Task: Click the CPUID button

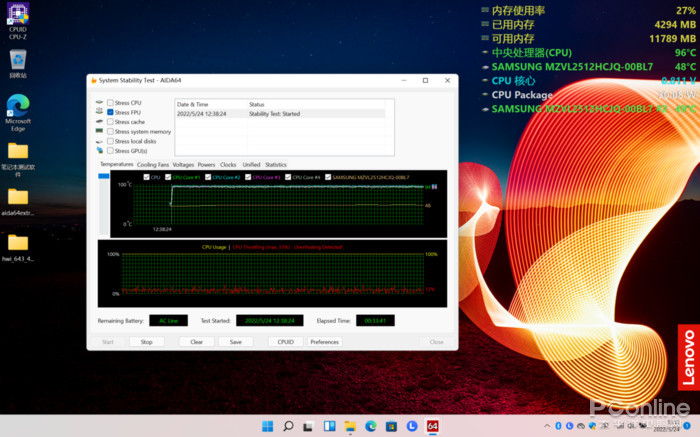Action: pyautogui.click(x=286, y=342)
